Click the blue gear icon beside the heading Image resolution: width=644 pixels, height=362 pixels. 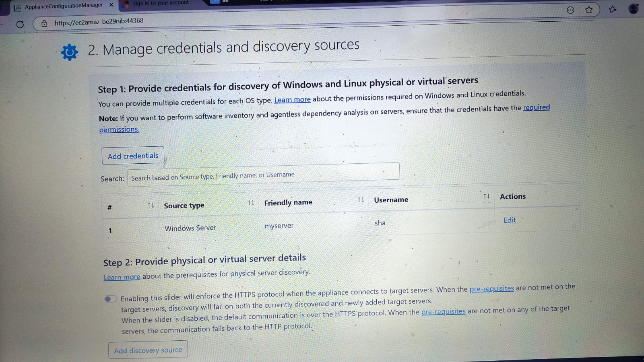tap(69, 52)
